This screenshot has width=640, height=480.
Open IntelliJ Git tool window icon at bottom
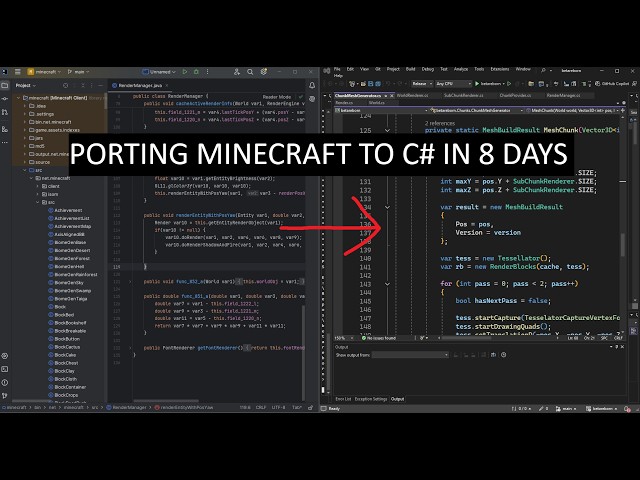(x=5, y=395)
